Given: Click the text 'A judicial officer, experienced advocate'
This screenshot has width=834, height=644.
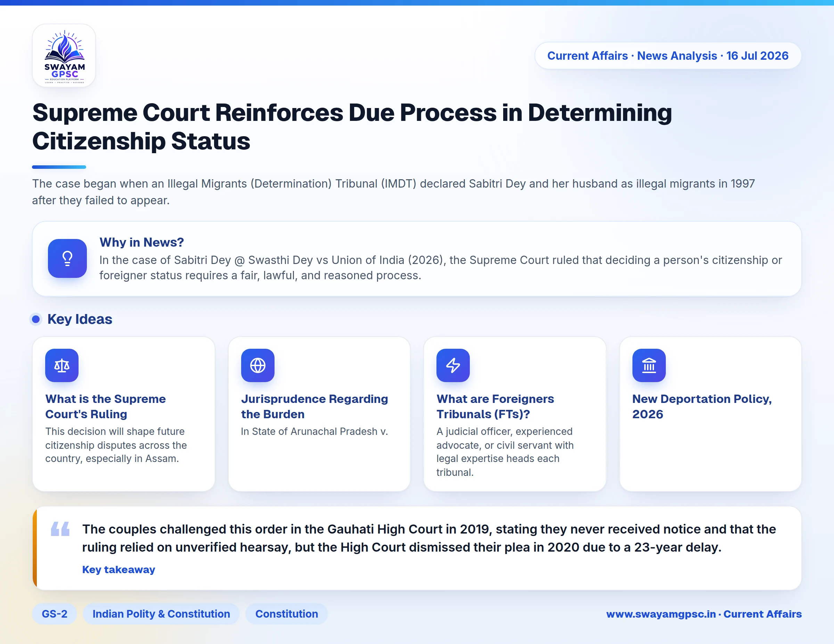Looking at the screenshot, I should click(505, 452).
